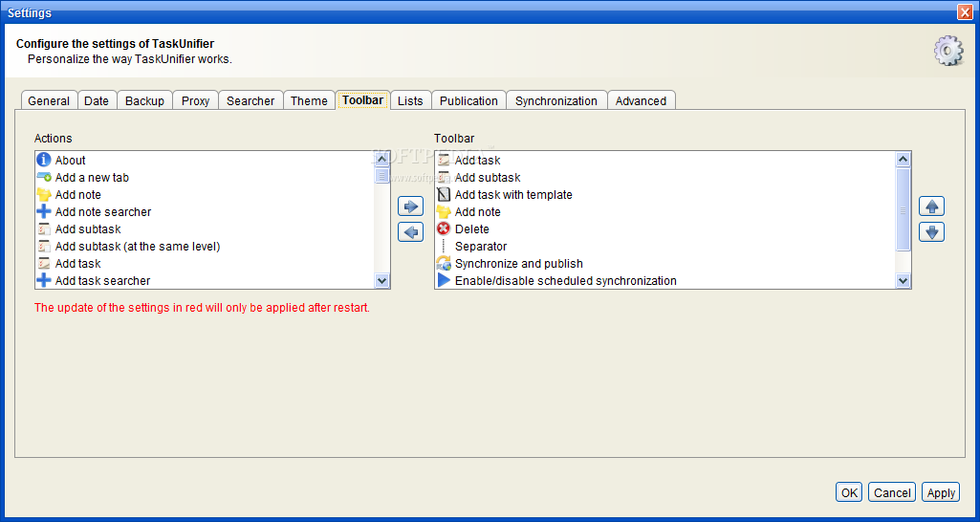
Task: Click icon of Add subtask (at the same level)
Action: click(44, 247)
